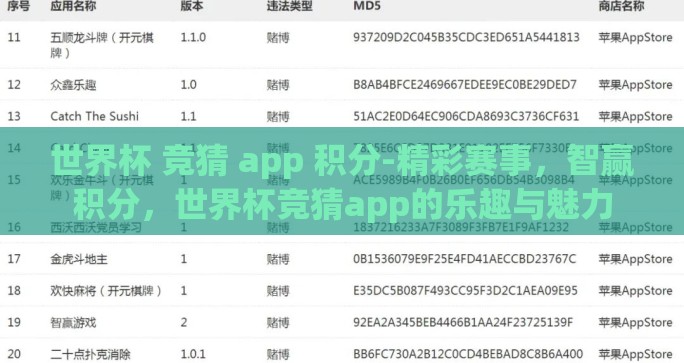Select app name 金虎斗地主
Viewport: 684px width, 363px height.
pos(79,259)
